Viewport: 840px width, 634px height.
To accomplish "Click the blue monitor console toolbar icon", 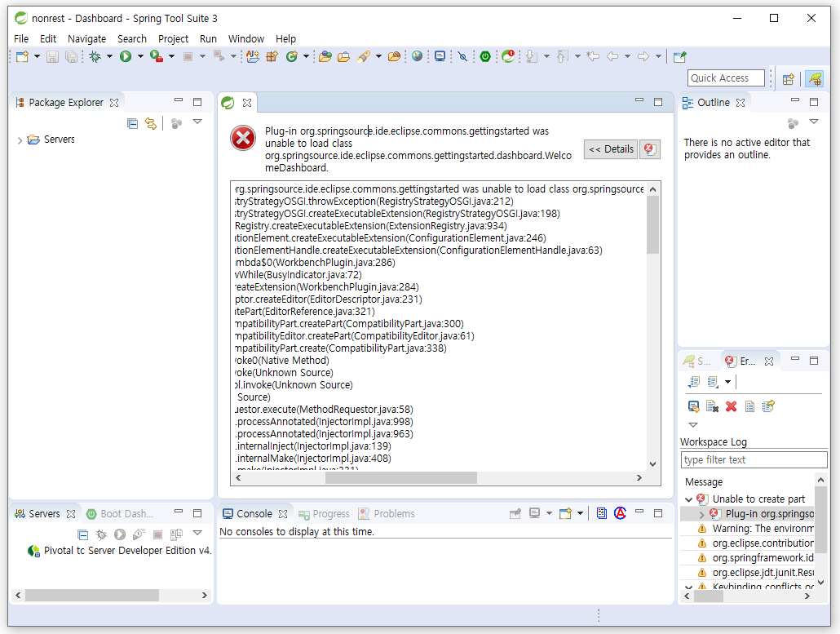I will pyautogui.click(x=440, y=56).
